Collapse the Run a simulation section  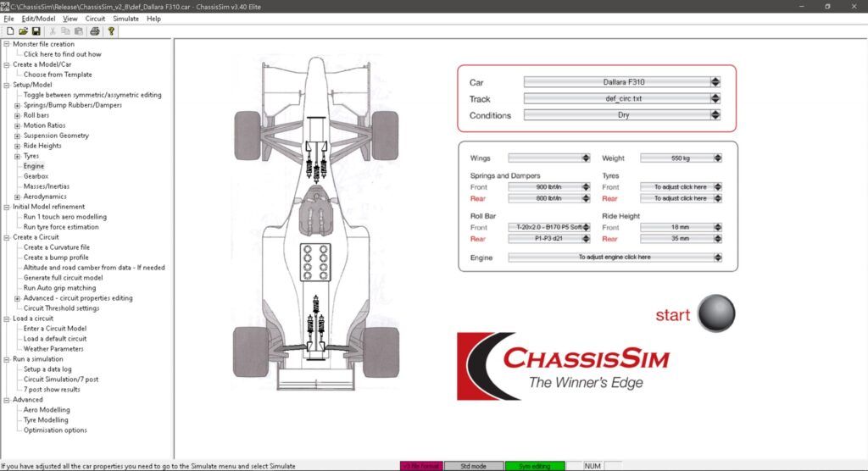point(7,359)
